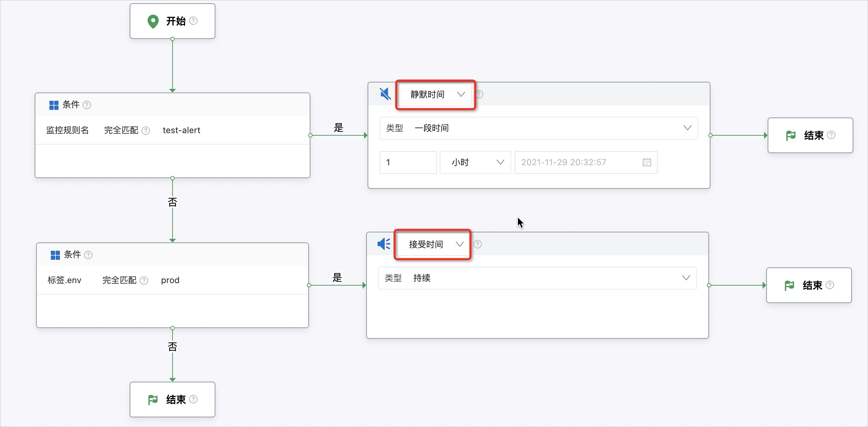Click green location pin on 开始 node

tap(153, 21)
